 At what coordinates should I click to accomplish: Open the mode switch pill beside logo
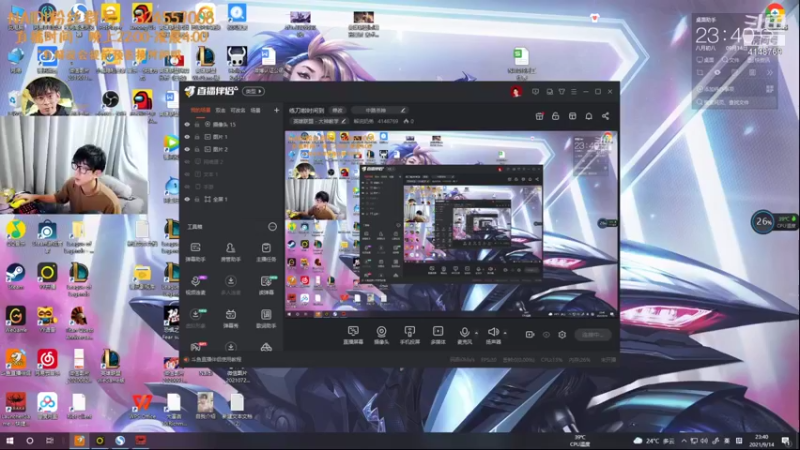[253, 91]
